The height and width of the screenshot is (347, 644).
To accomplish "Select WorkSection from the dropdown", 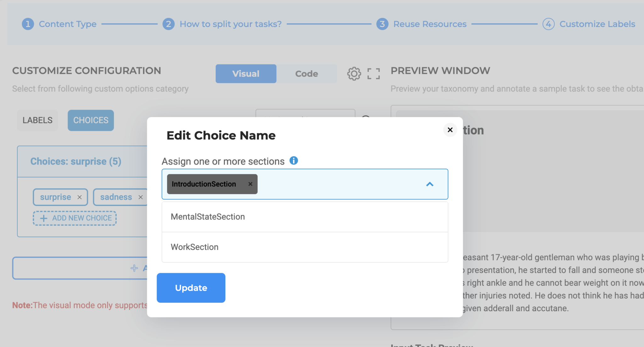I will click(194, 247).
